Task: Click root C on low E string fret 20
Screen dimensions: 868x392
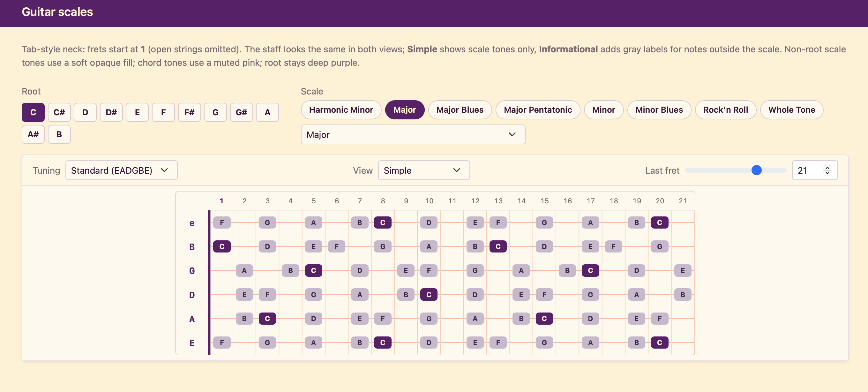Action: (x=660, y=343)
